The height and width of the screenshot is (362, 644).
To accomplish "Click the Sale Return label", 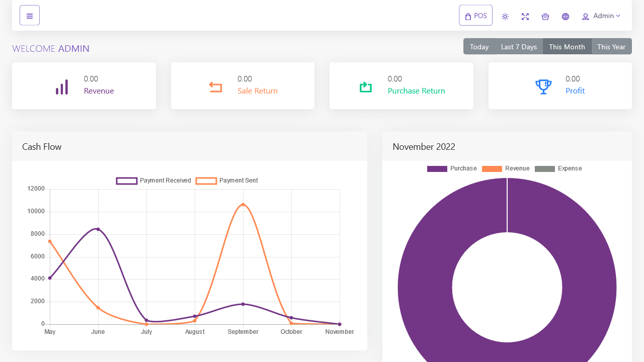I will point(258,91).
